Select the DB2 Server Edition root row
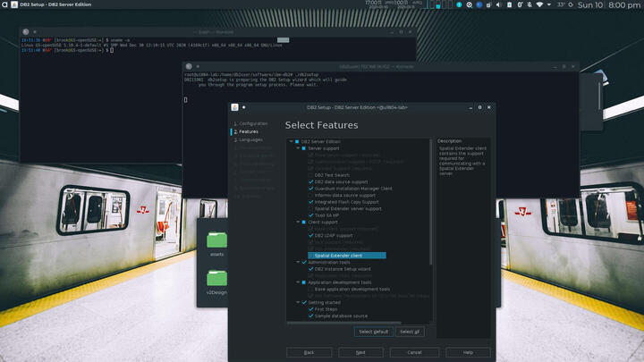Viewport: 644px width, 362px height. click(x=321, y=141)
